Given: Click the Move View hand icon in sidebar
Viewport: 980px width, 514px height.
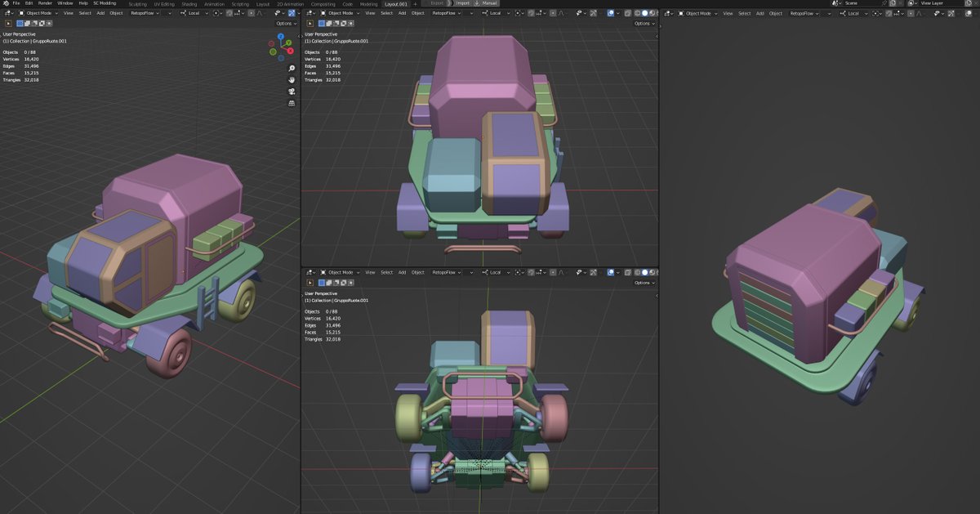Looking at the screenshot, I should tap(292, 80).
